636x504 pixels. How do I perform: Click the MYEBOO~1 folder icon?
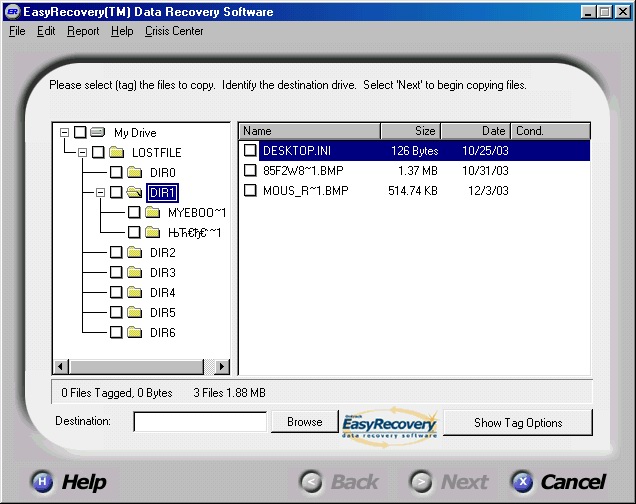(x=152, y=212)
